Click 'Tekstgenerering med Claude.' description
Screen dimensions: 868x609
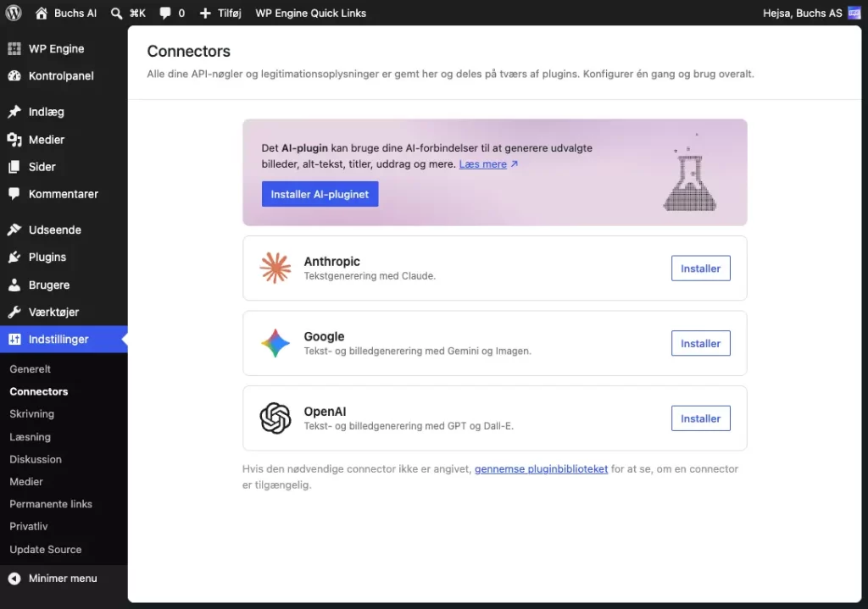point(370,276)
